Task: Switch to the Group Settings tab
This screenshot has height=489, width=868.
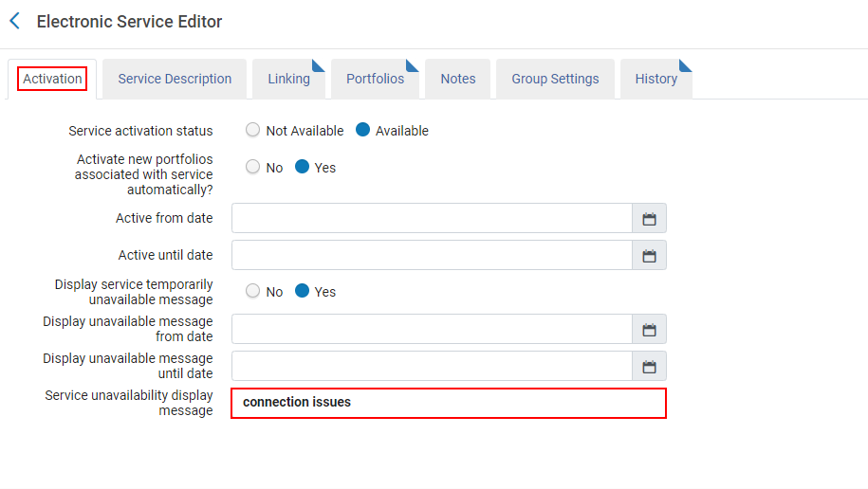Action: coord(555,79)
